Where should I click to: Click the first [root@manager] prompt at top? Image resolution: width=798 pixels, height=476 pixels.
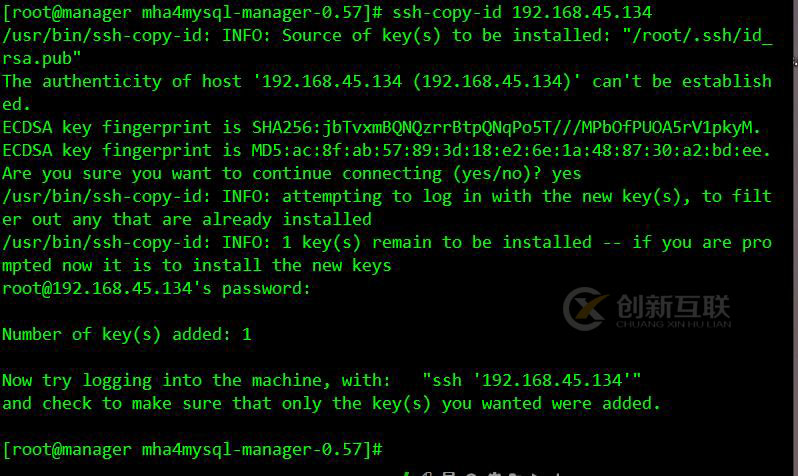click(65, 13)
